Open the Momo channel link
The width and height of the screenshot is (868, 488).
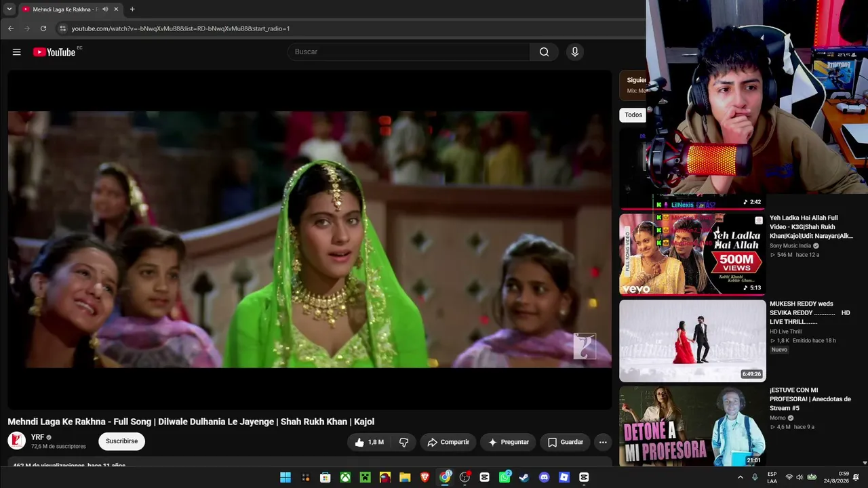[777, 418]
